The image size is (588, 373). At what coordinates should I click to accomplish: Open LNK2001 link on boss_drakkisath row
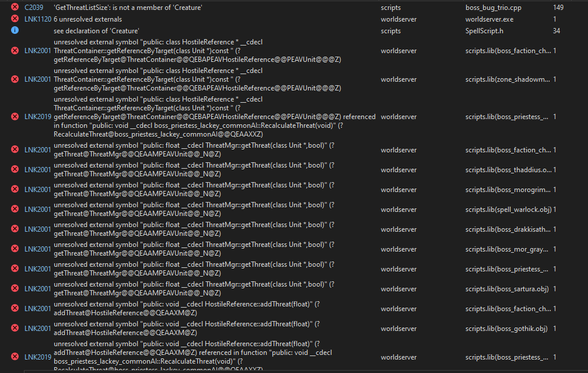click(38, 229)
